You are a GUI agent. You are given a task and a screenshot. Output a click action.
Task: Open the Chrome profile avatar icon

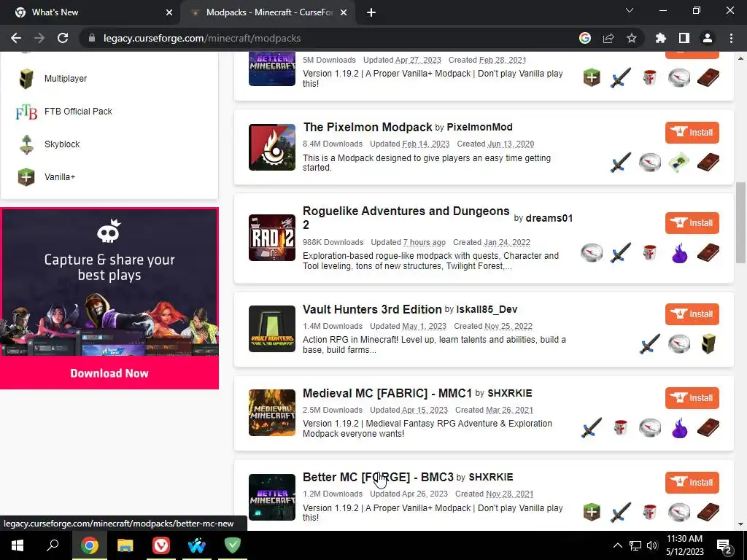click(708, 38)
